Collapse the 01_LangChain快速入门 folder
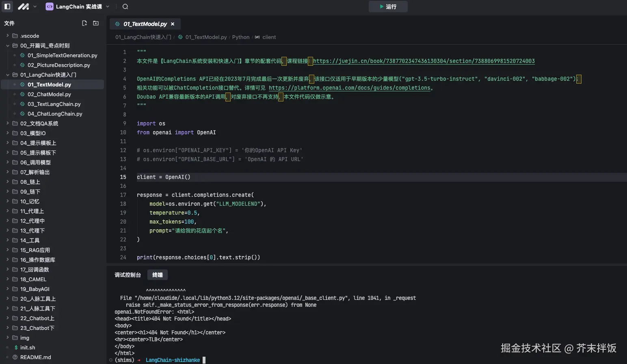 8,75
